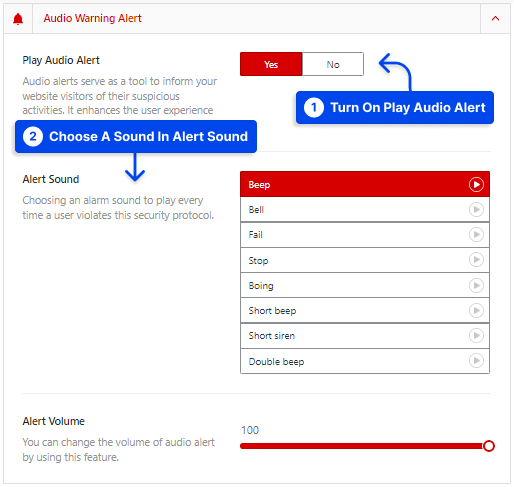Select Fail as the alert sound
Image resolution: width=514 pixels, height=487 pixels.
[365, 235]
